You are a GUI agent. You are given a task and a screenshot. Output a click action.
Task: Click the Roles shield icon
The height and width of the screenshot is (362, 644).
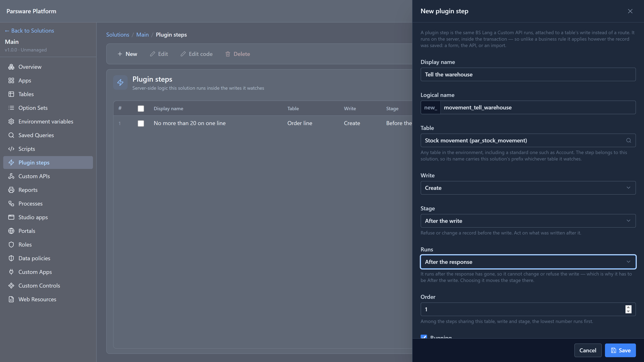(11, 245)
